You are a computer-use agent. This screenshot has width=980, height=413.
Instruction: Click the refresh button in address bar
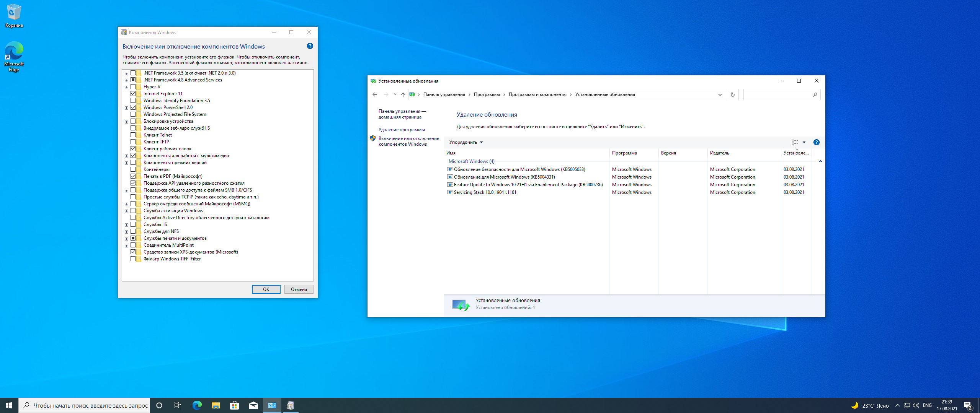click(x=732, y=95)
